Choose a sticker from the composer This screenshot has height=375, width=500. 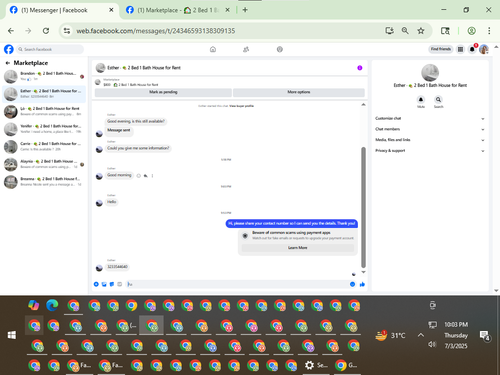pyautogui.click(x=112, y=284)
